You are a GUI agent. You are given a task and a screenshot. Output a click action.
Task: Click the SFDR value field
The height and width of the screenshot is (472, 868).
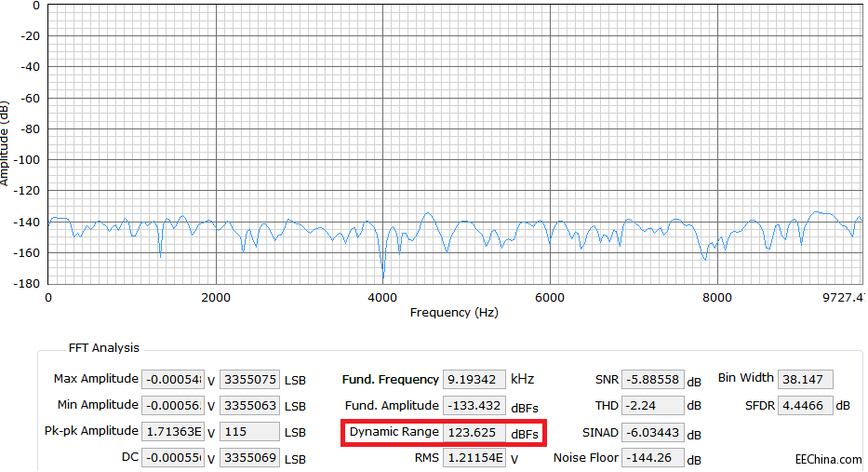click(805, 406)
